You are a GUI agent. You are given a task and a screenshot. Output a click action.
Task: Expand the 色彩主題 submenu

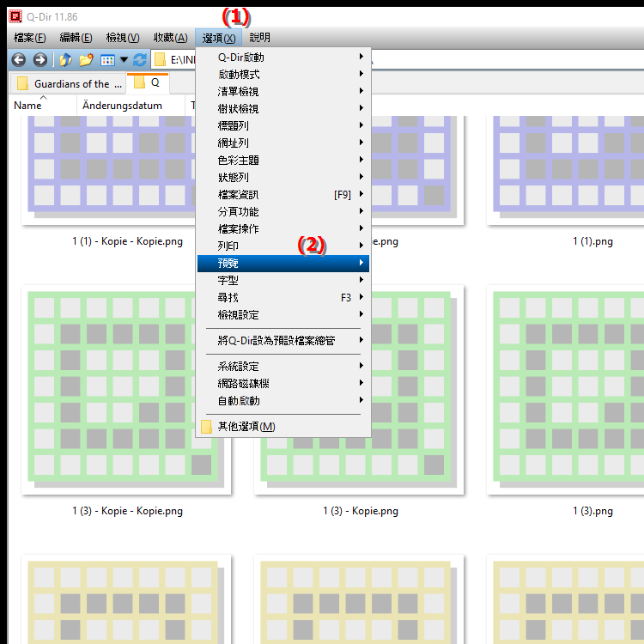pyautogui.click(x=283, y=161)
